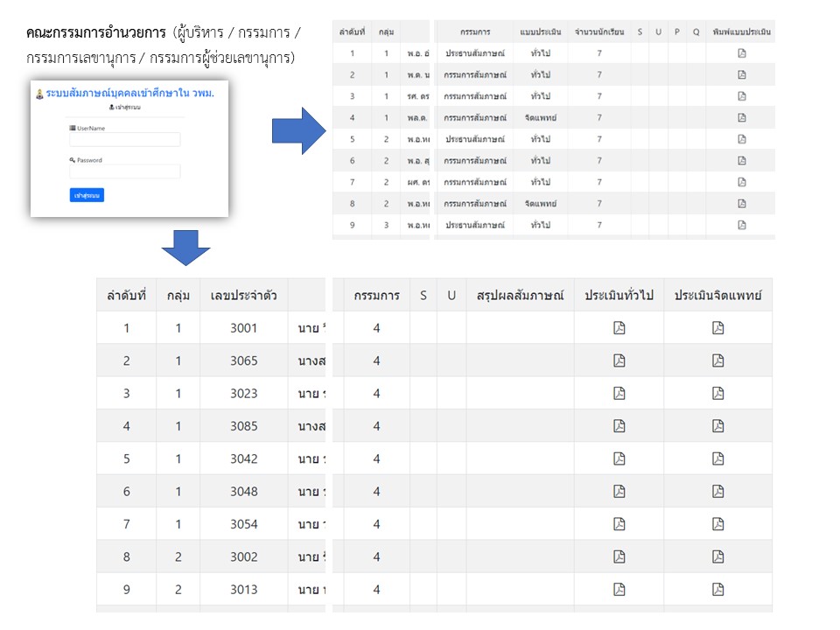Click student ID cell 3001
Screen dimensions: 840x630
point(244,328)
